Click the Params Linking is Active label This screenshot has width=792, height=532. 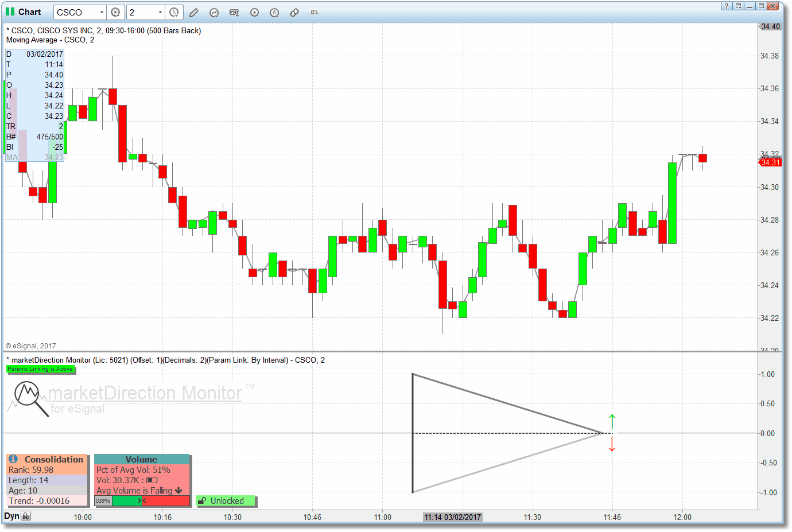40,369
